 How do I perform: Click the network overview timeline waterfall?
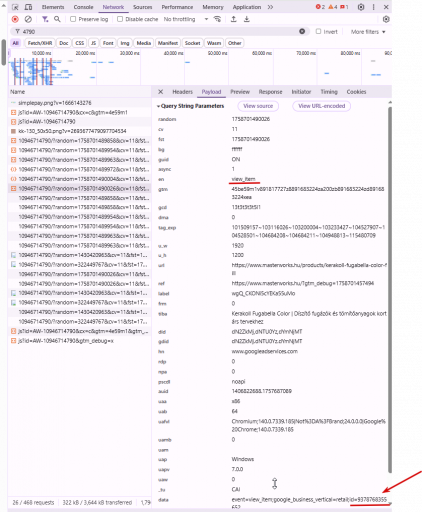click(x=200, y=67)
